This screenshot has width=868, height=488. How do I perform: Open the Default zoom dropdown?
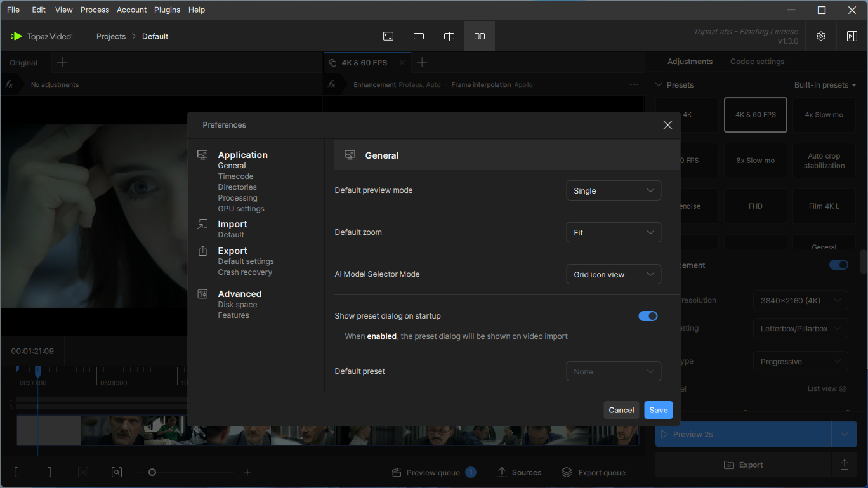pos(613,232)
